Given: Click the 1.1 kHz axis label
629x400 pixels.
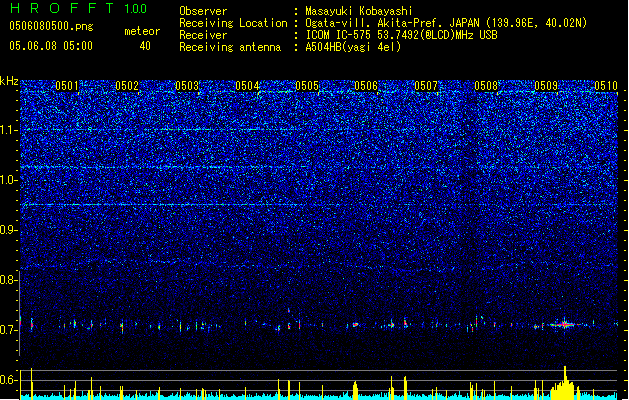Looking at the screenshot, I should click(8, 130).
